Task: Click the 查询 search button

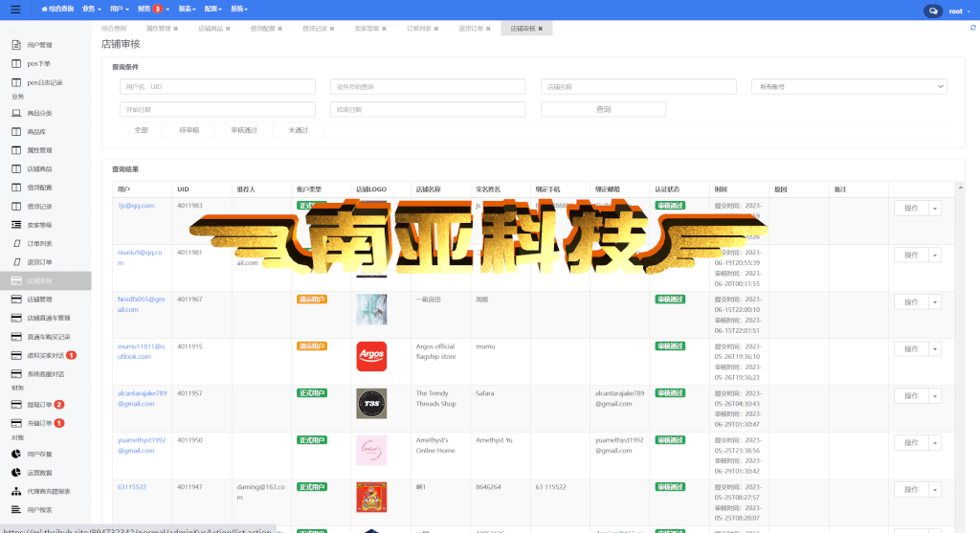Action: (603, 109)
